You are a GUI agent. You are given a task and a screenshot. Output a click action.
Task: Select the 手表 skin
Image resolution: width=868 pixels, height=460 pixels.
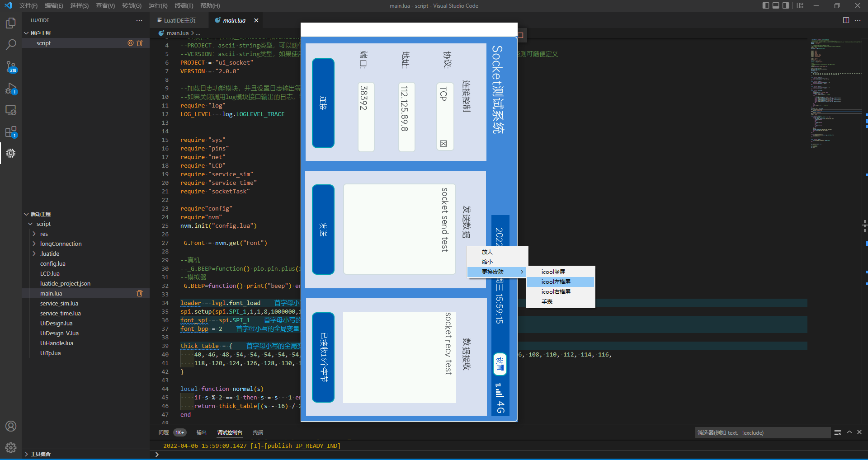(561, 302)
